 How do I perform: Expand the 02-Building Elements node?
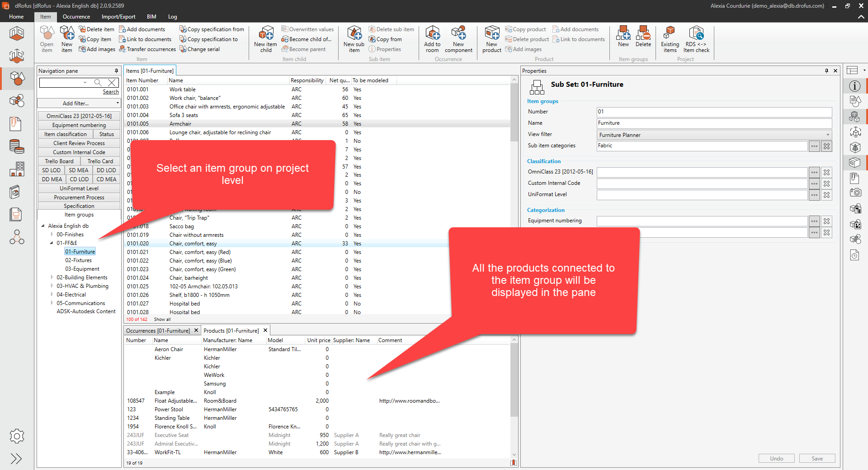52,277
